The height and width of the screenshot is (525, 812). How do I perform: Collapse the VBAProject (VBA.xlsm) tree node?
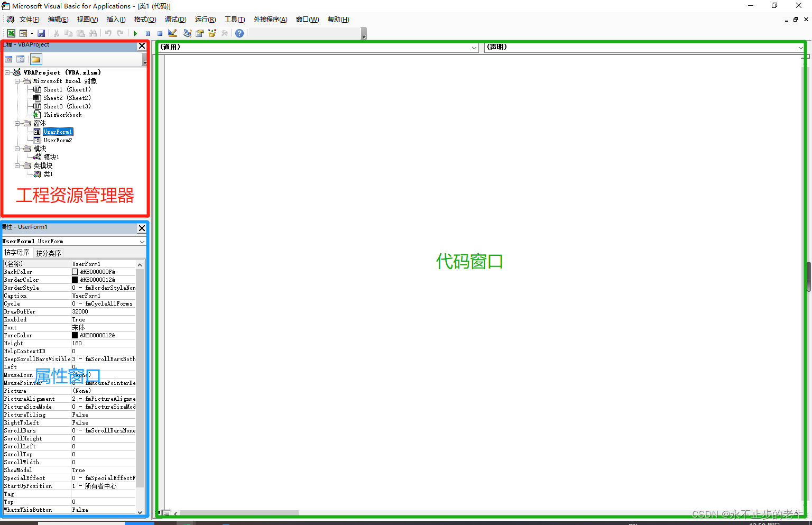(7, 72)
